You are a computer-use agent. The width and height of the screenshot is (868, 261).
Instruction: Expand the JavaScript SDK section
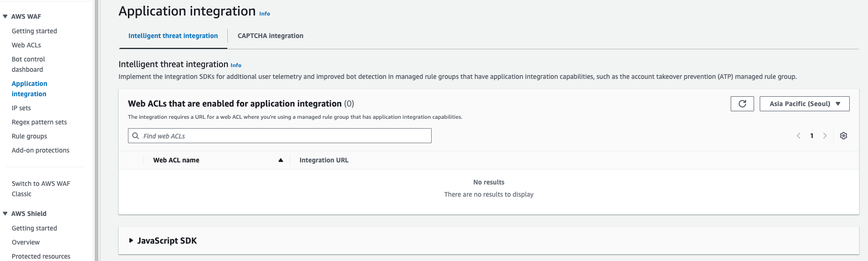(x=131, y=240)
